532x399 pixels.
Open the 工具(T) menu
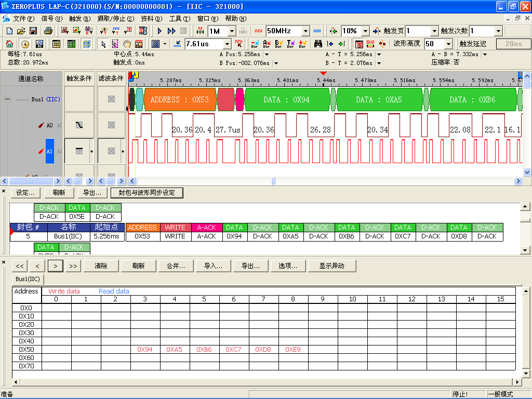tap(179, 18)
